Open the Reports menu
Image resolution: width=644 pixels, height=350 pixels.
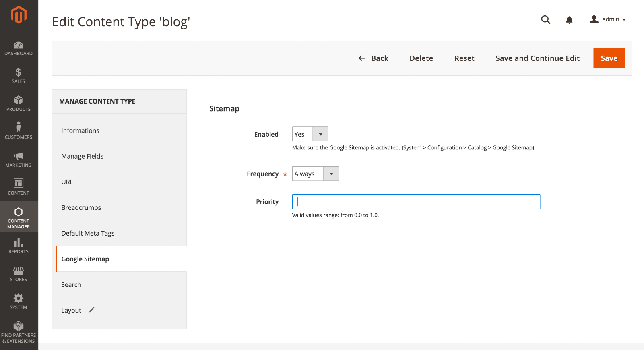tap(19, 246)
